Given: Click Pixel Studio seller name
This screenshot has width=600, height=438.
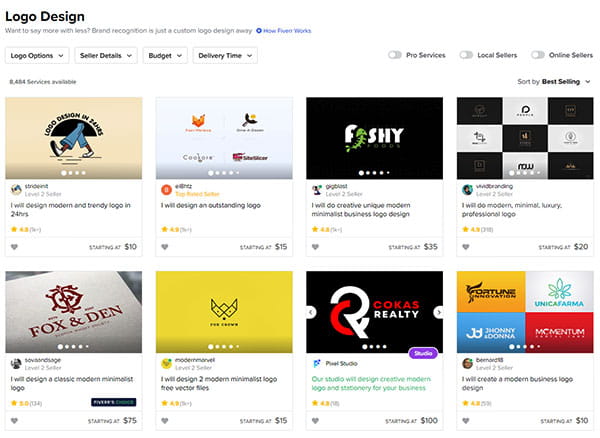Looking at the screenshot, I should tap(341, 363).
